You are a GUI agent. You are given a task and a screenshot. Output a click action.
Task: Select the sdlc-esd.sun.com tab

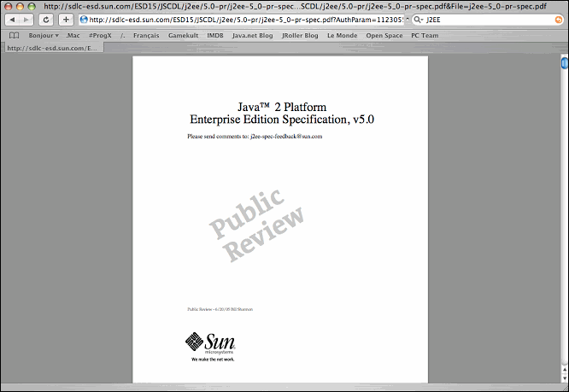click(53, 48)
